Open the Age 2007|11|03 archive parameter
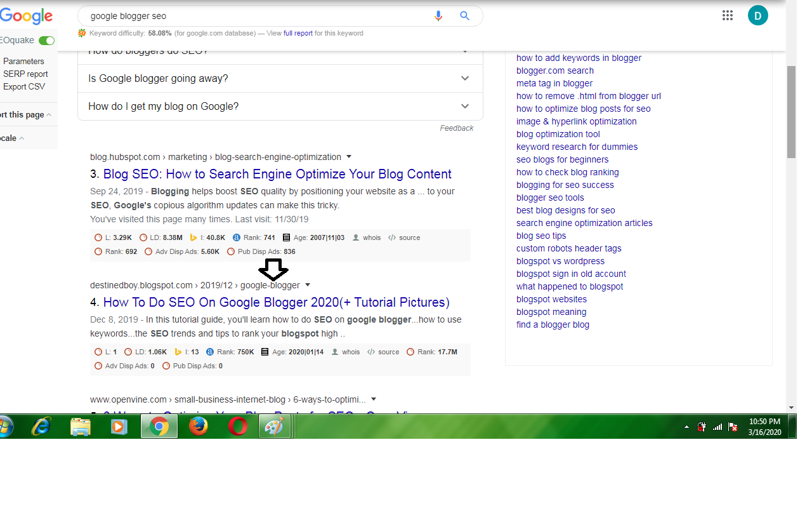Image resolution: width=812 pixels, height=508 pixels. pos(313,237)
